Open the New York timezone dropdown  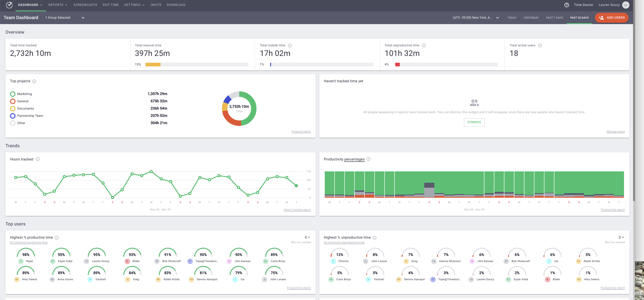coord(475,18)
